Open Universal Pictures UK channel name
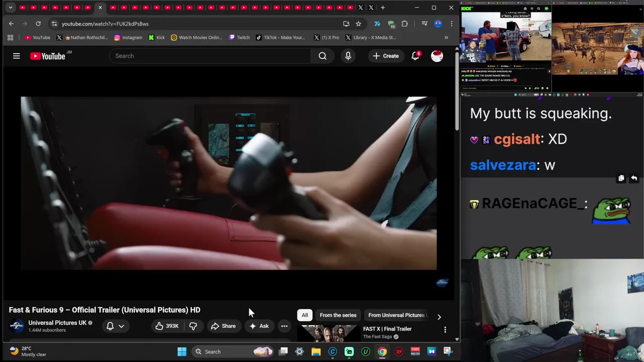 [57, 323]
